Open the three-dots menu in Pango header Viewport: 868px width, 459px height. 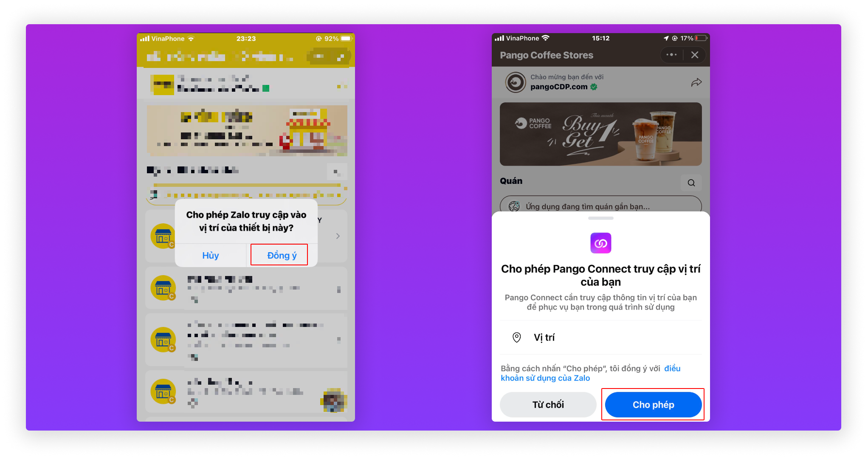pyautogui.click(x=671, y=55)
